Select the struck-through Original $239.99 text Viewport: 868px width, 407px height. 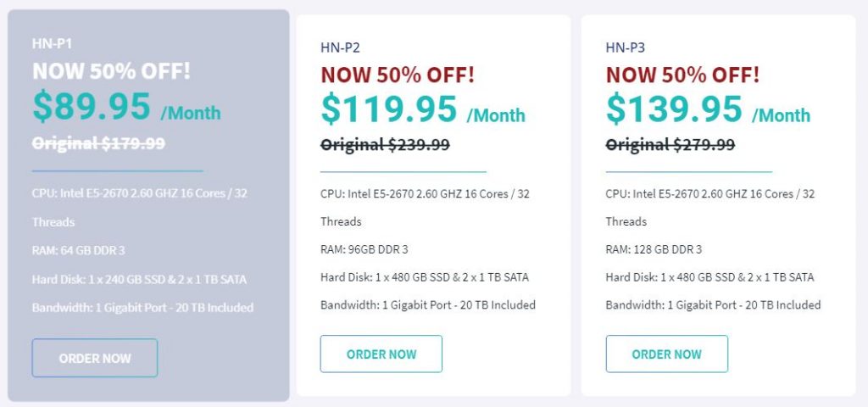[x=385, y=145]
